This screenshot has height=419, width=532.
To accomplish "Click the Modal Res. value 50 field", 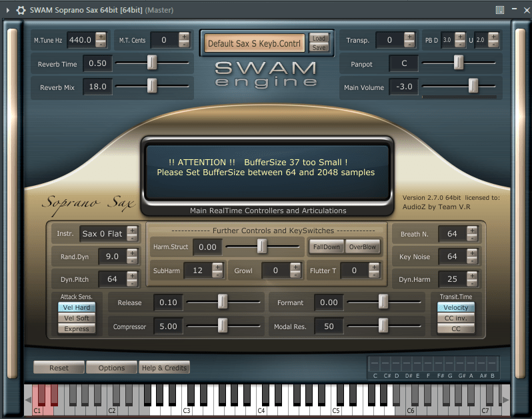I will click(329, 326).
